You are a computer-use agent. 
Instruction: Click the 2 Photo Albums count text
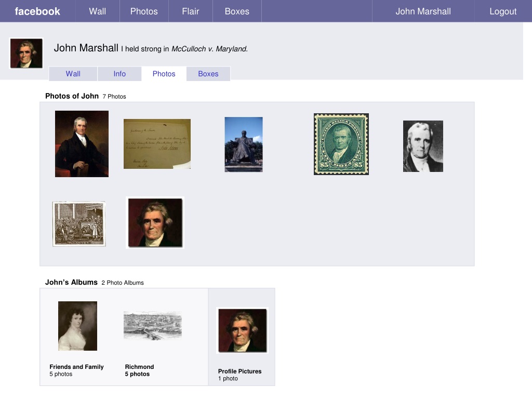coord(123,283)
